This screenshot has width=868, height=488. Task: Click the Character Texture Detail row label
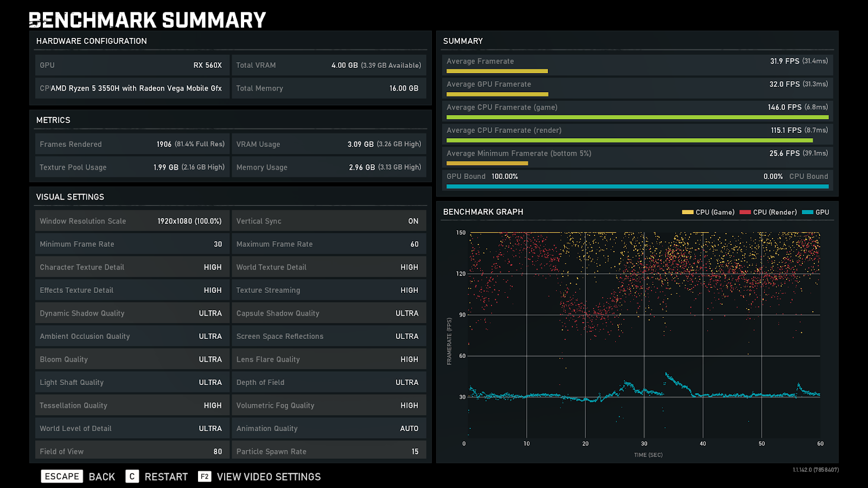click(82, 267)
